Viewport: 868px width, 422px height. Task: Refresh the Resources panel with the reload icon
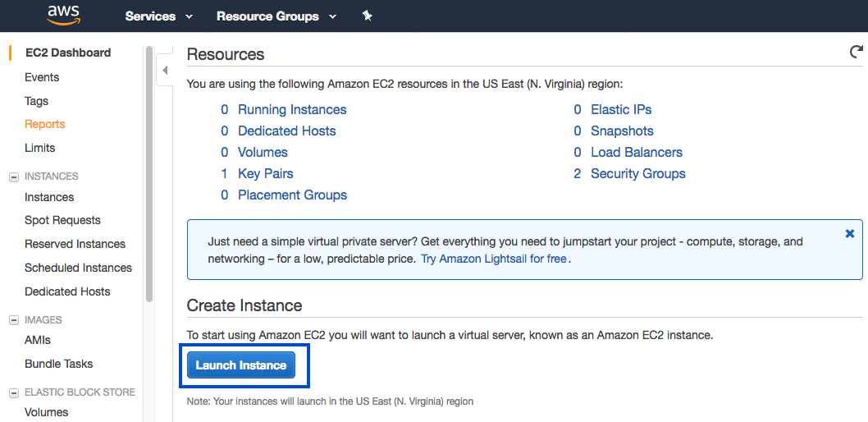[856, 52]
